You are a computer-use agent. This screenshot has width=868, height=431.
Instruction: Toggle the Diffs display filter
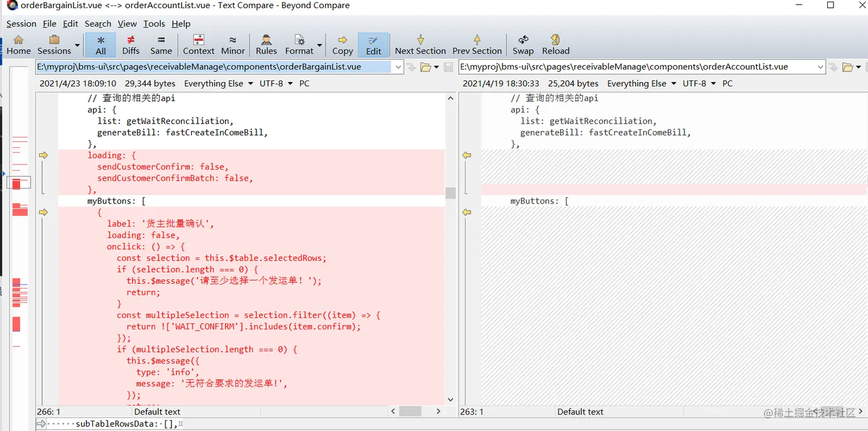131,45
